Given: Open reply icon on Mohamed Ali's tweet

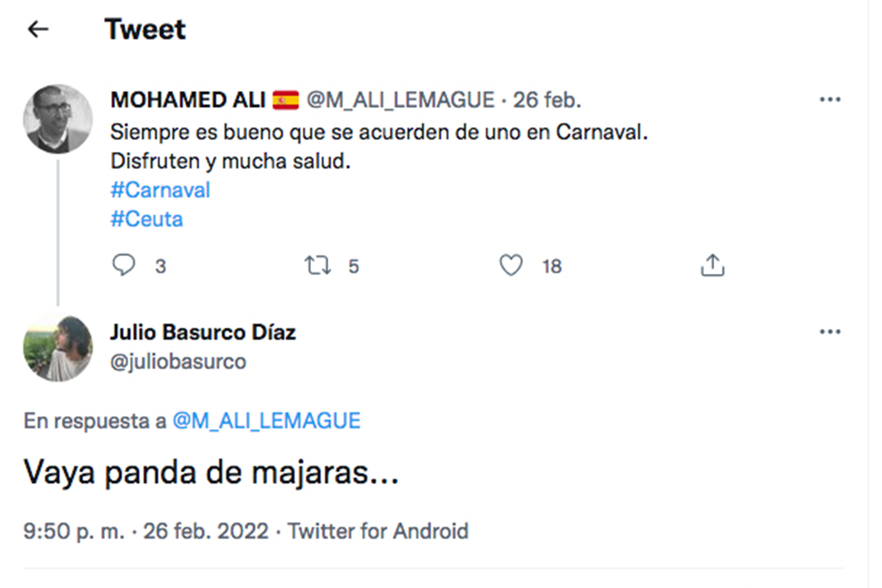Looking at the screenshot, I should [x=124, y=265].
